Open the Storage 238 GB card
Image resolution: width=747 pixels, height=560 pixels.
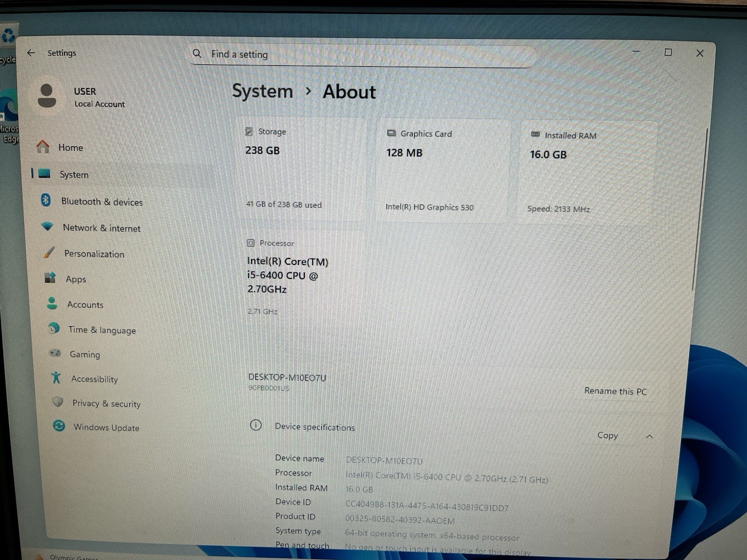point(301,169)
